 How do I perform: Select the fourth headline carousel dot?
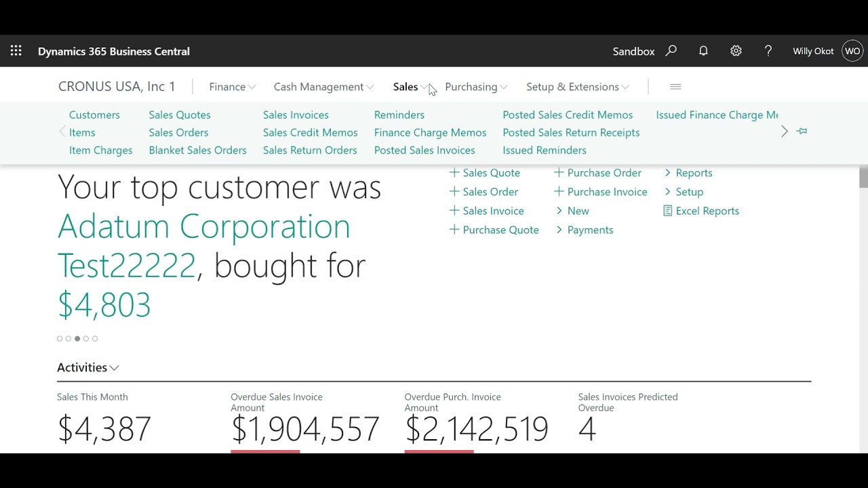click(86, 338)
